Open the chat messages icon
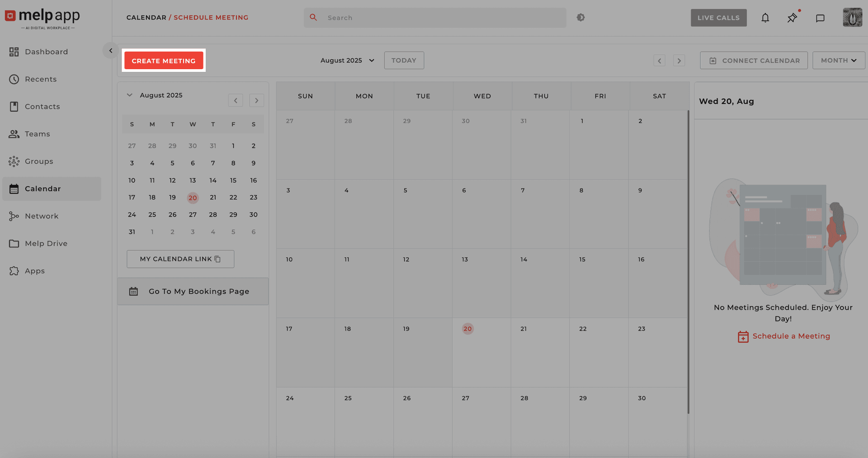The height and width of the screenshot is (458, 868). click(821, 18)
